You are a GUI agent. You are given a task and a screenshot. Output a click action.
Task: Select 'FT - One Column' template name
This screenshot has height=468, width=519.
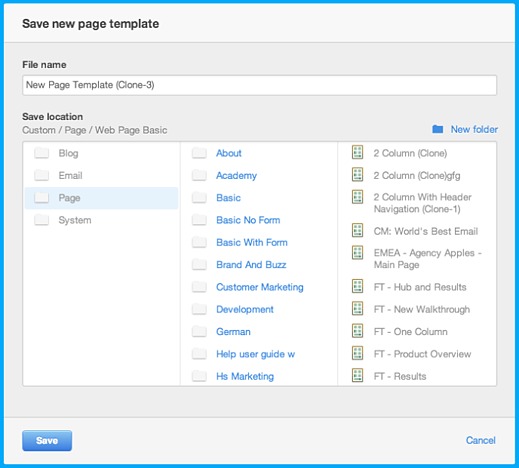(410, 332)
